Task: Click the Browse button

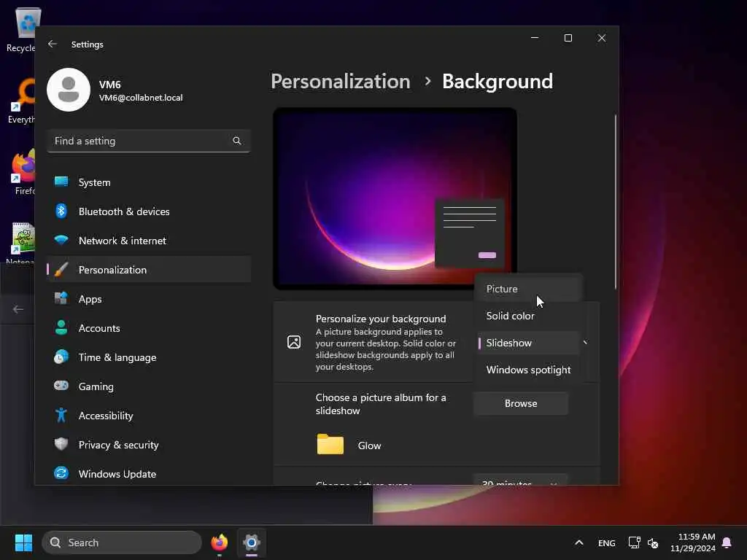Action: coord(521,403)
